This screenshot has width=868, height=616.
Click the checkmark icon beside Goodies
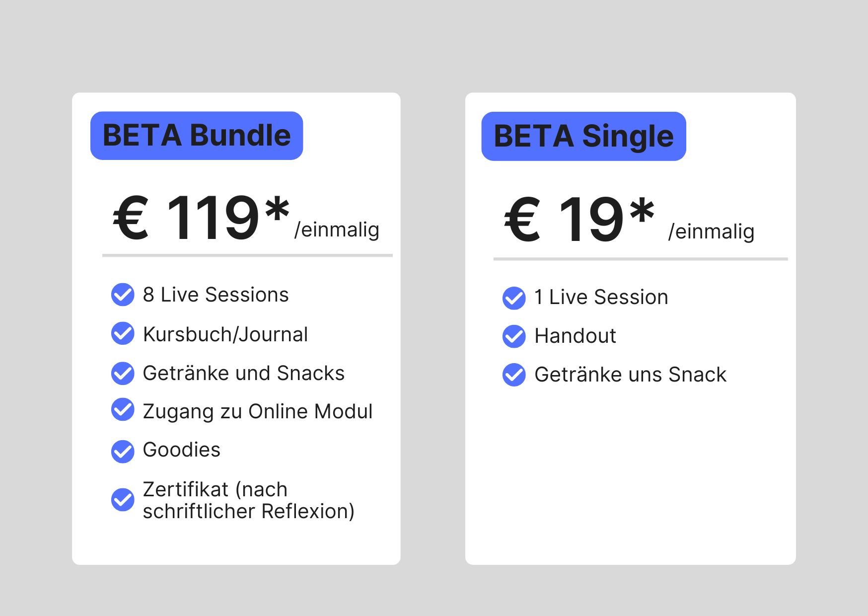[x=123, y=451]
